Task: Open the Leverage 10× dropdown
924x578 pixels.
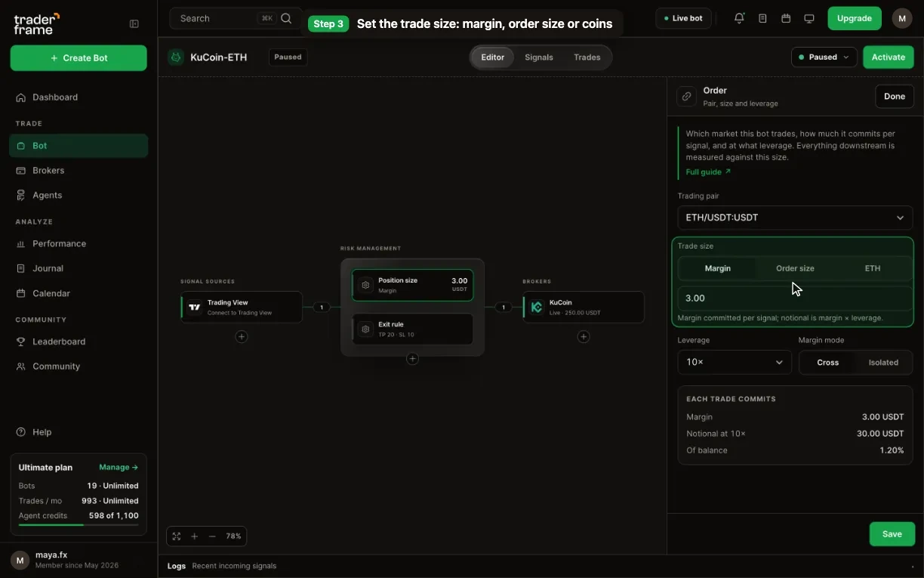Action: pyautogui.click(x=735, y=362)
